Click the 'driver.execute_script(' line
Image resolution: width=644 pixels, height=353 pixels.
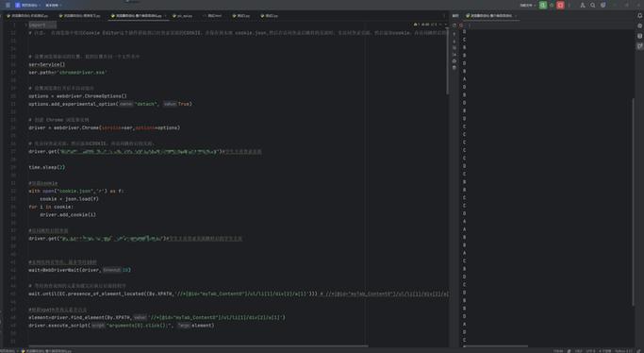click(x=121, y=326)
